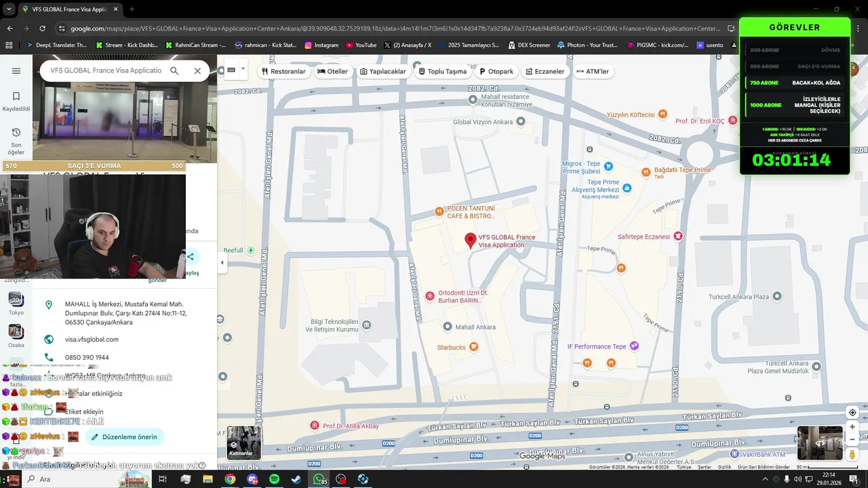Click the Ortodonti Uzm Dt. Burhan marker
The width and height of the screenshot is (868, 488).
(429, 296)
